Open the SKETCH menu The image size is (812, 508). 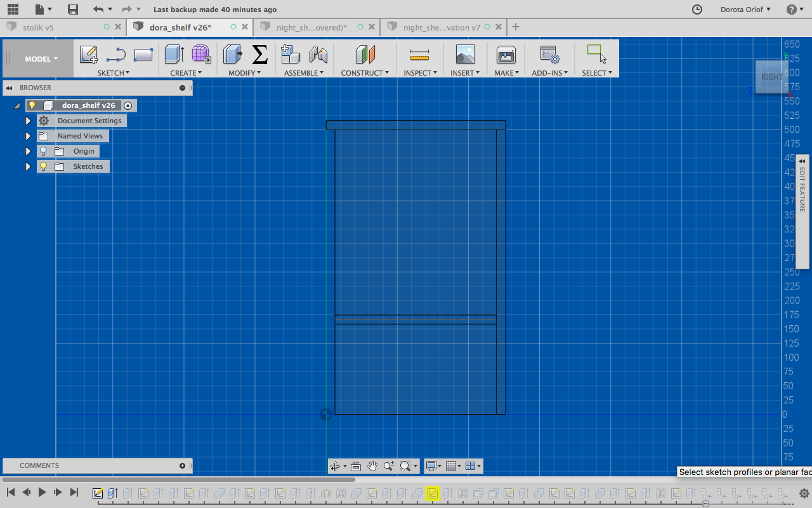[x=113, y=73]
